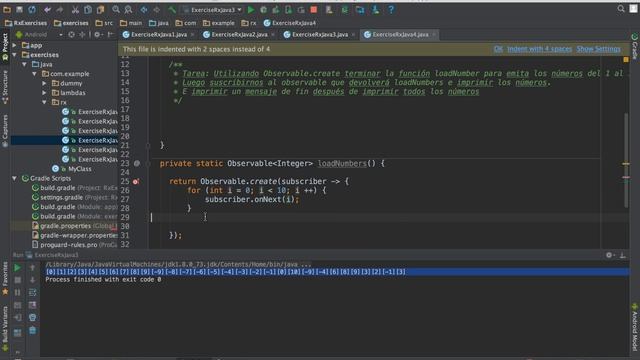
Task: Collapse the com.example package node
Action: [x=34, y=74]
